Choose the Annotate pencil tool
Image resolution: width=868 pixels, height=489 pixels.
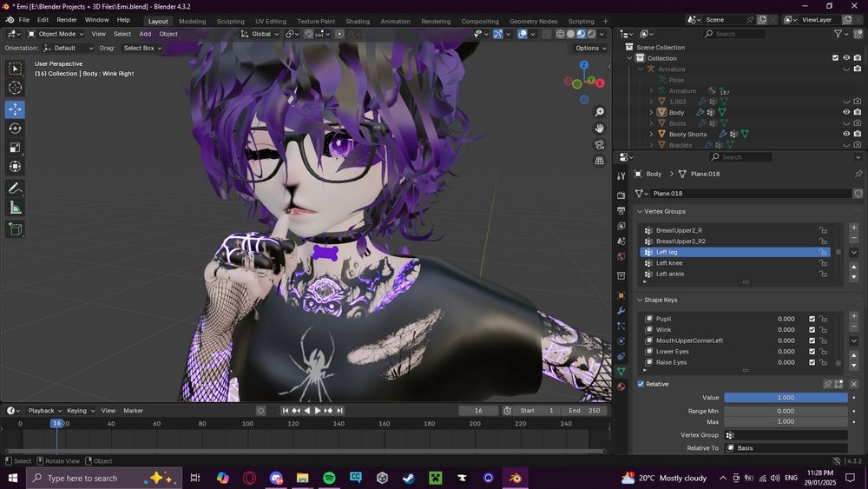pos(15,188)
